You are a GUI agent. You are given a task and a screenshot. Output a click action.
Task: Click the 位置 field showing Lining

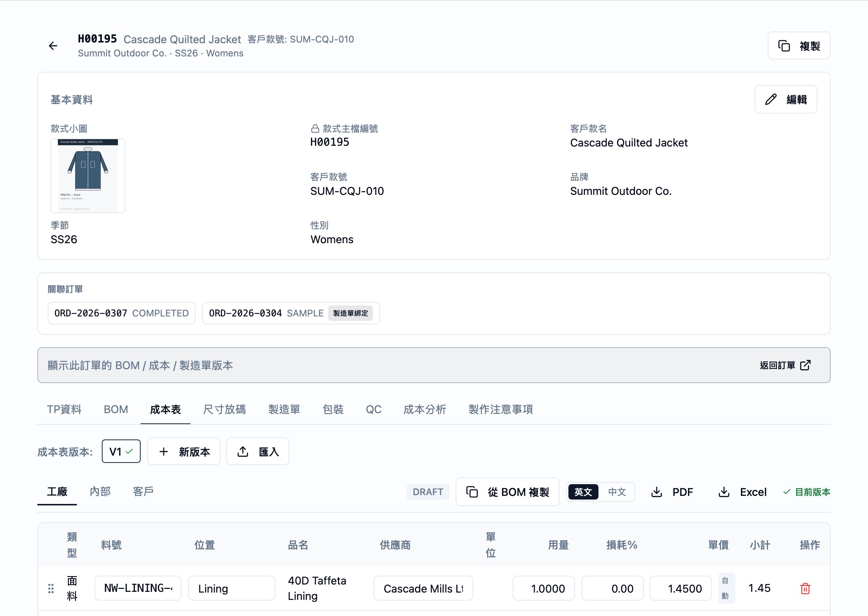tap(232, 588)
